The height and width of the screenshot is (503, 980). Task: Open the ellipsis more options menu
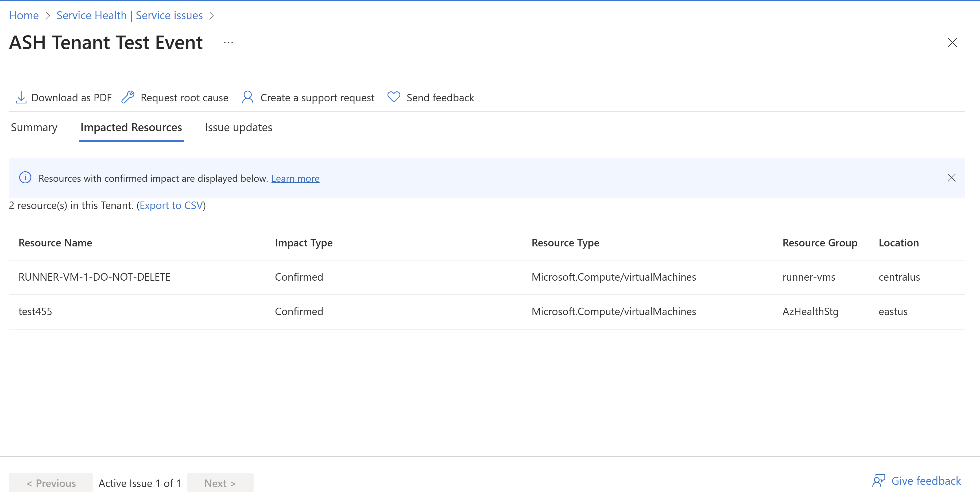click(228, 42)
